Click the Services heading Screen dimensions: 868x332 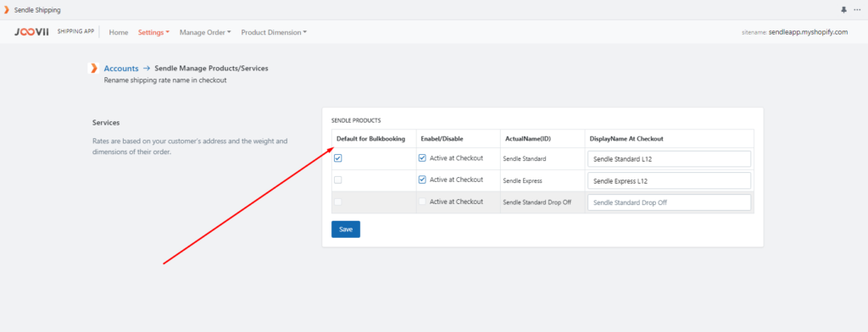pyautogui.click(x=106, y=122)
